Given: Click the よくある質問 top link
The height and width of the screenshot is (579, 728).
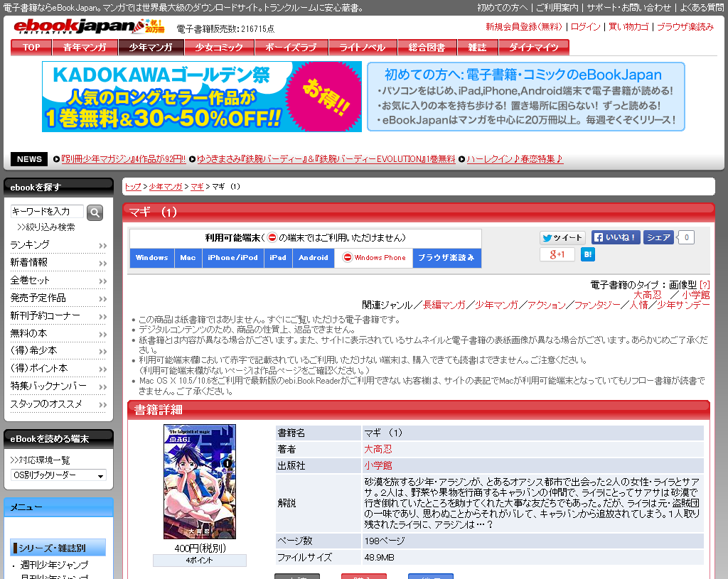Looking at the screenshot, I should [702, 7].
